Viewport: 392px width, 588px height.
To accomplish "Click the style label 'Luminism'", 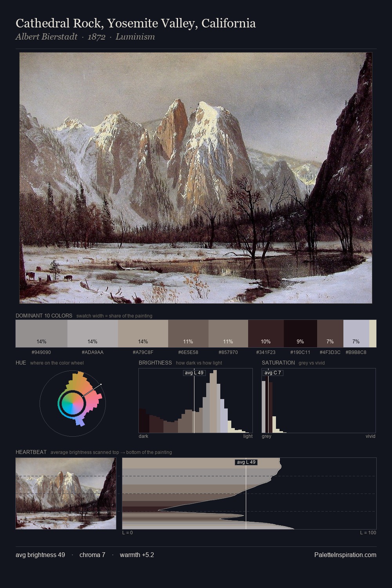I will 135,37.
